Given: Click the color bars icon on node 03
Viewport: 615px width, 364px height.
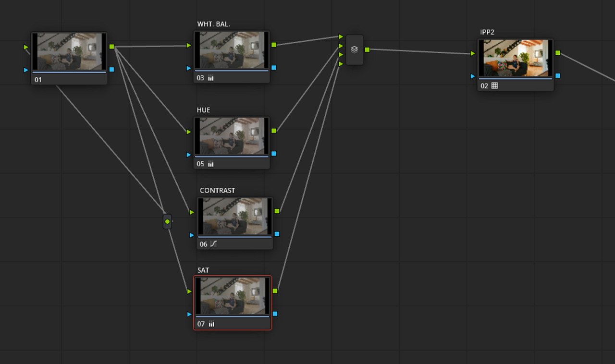Looking at the screenshot, I should point(210,78).
